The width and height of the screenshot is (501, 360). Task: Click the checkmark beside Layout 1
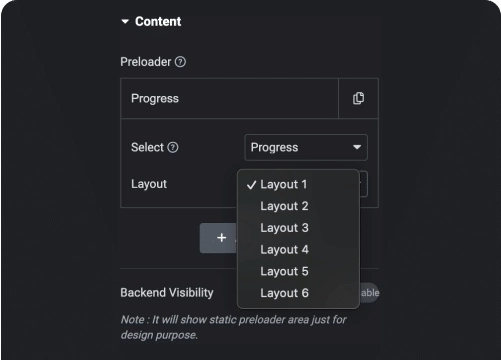coord(251,185)
